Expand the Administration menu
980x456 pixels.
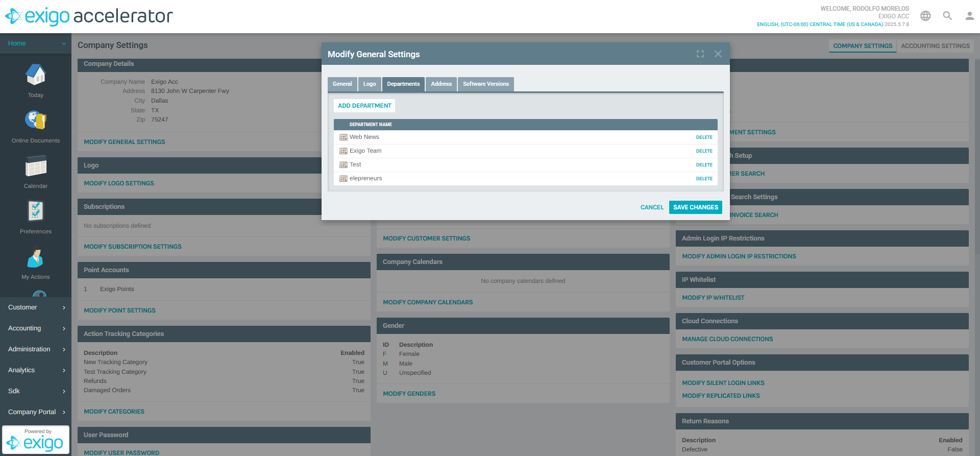36,349
